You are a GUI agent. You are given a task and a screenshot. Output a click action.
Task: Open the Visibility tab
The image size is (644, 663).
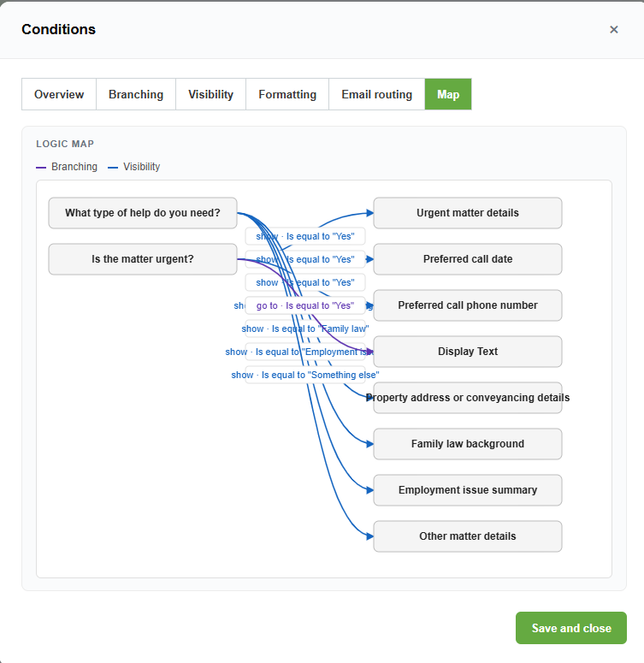pos(211,94)
